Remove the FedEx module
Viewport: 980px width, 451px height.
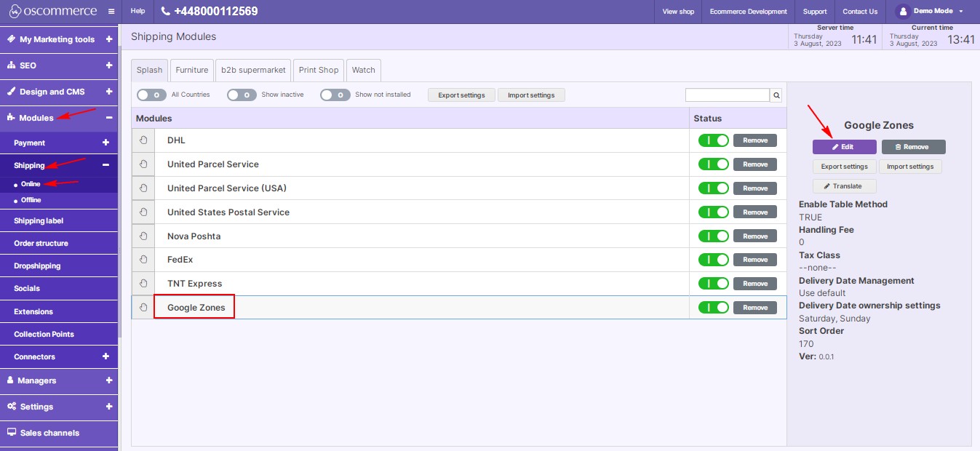tap(755, 260)
